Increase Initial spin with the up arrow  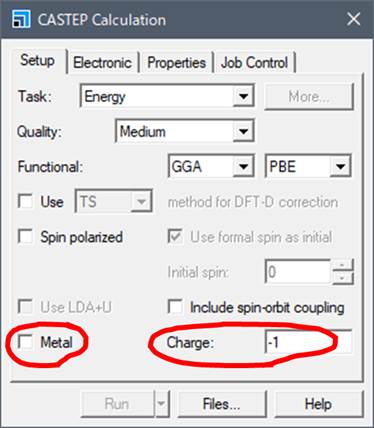click(x=342, y=266)
